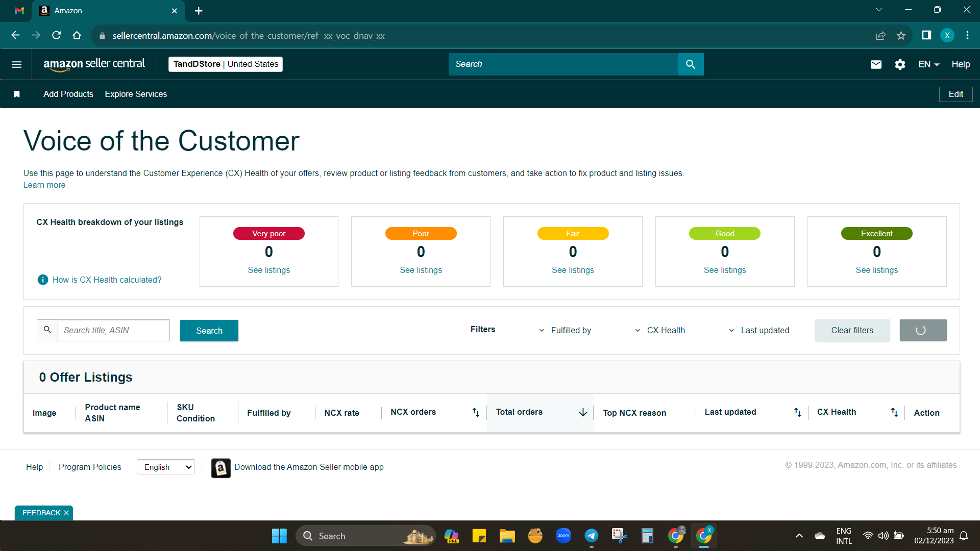The image size is (980, 551).
Task: Bookmark this page with the star icon
Action: (901, 35)
